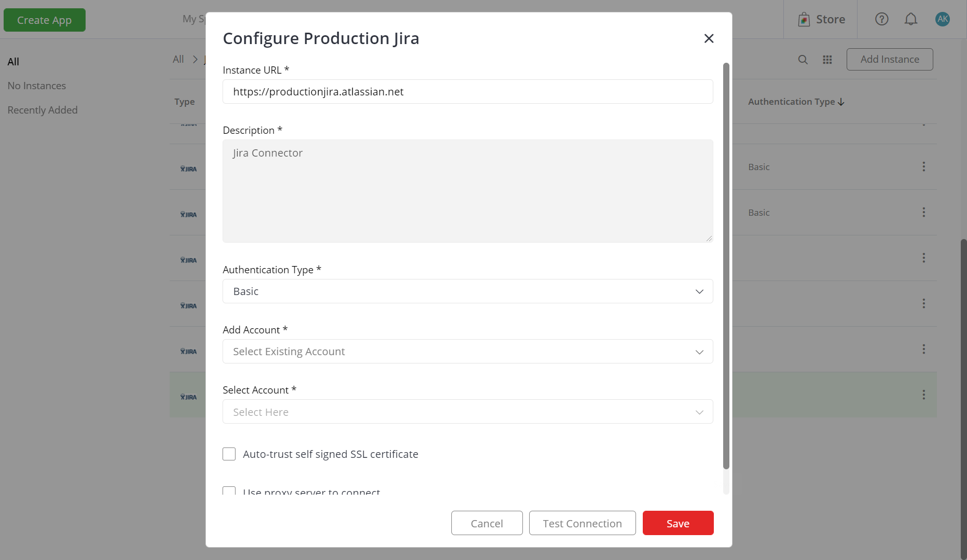Open more options for second Basic row
The width and height of the screenshot is (967, 560).
coord(923,212)
